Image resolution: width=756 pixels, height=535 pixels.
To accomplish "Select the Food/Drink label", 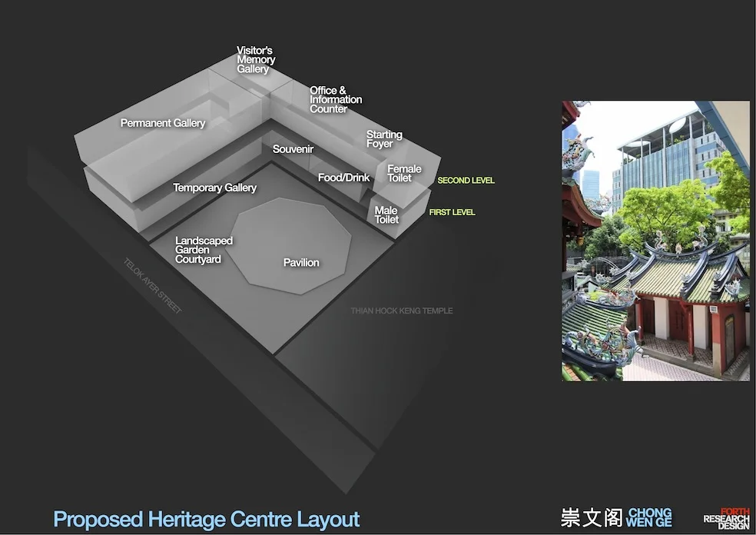I will 343,178.
